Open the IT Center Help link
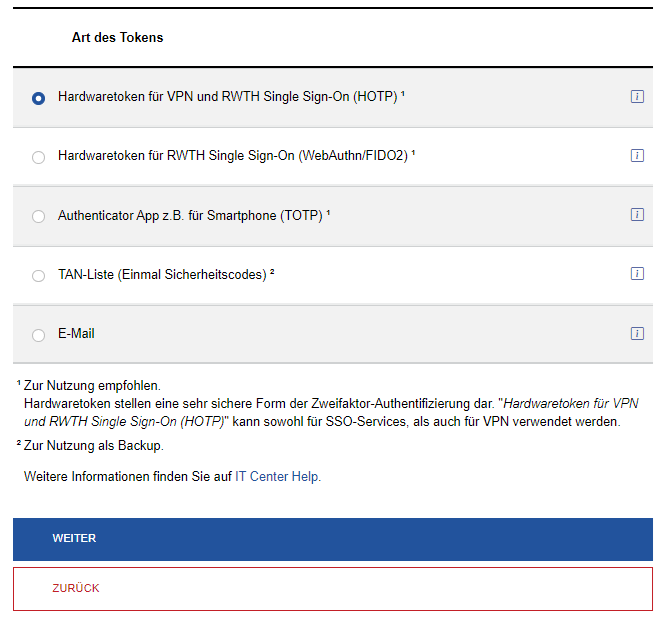The width and height of the screenshot is (667, 617). [x=276, y=476]
